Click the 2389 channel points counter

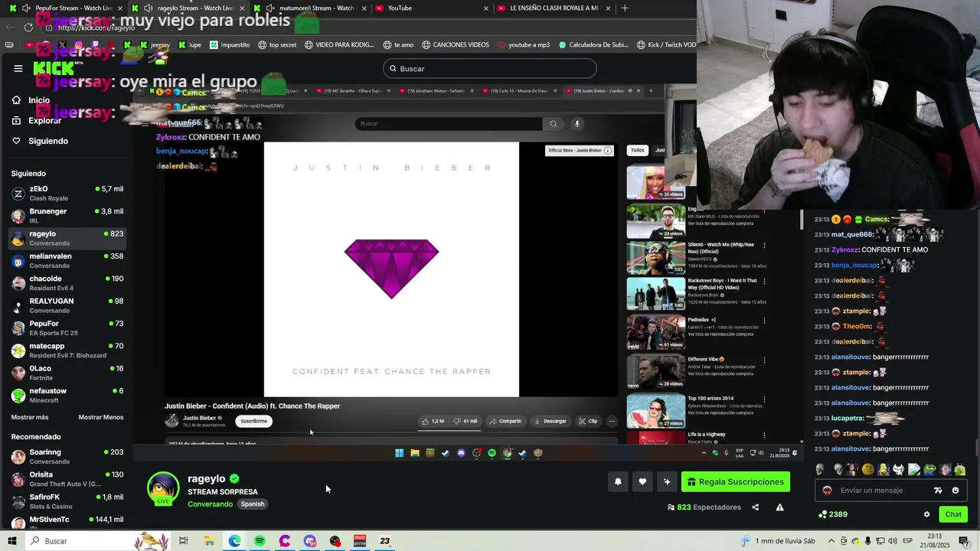tap(833, 514)
